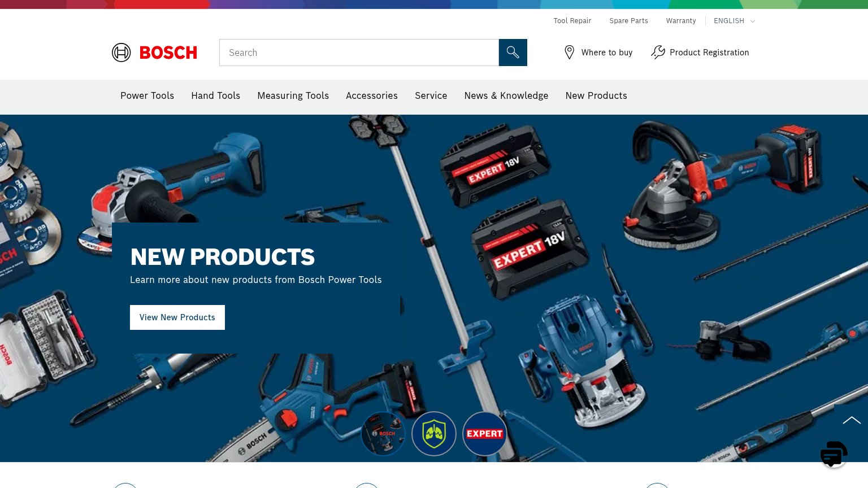This screenshot has width=868, height=488.
Task: Open the Service menu
Action: 431,96
